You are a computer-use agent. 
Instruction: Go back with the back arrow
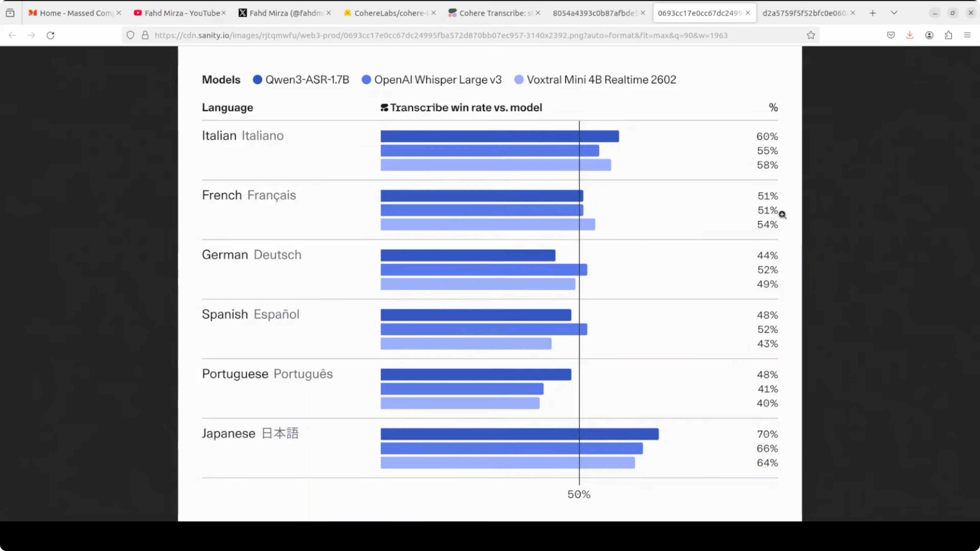coord(12,35)
